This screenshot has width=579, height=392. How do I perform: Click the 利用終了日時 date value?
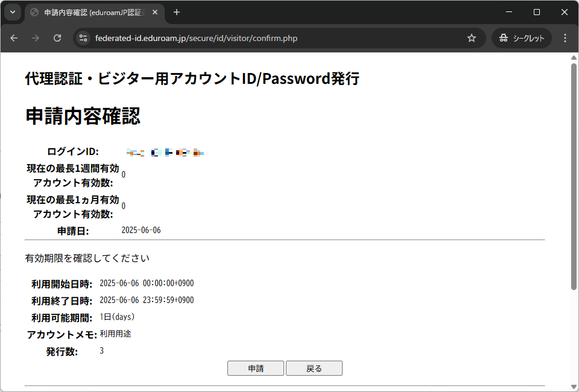click(x=147, y=300)
